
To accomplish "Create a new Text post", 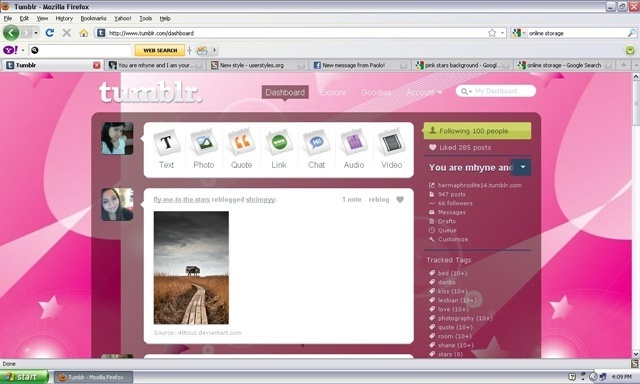I will point(166,149).
